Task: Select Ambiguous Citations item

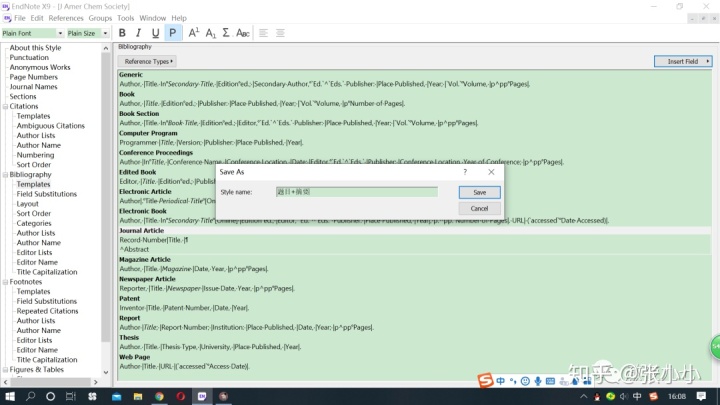Action: point(51,126)
